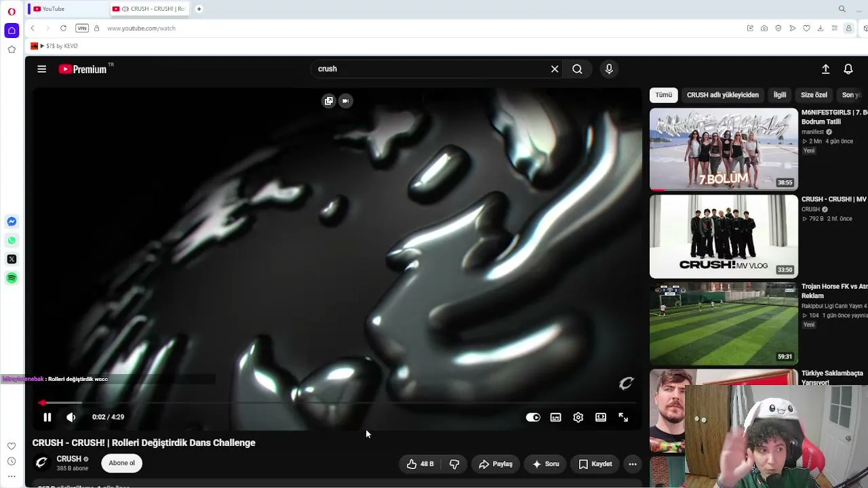
Task: Select the CRUSH adlı yükleyiciden chip
Action: [x=723, y=95]
